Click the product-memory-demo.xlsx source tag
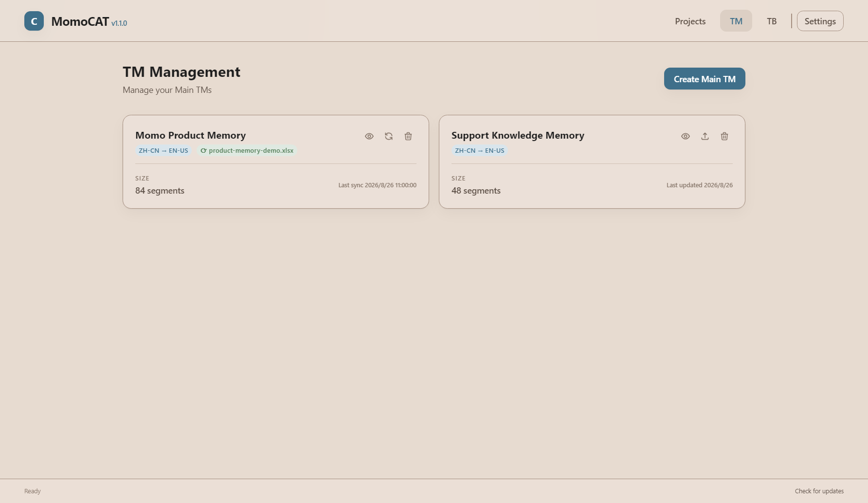Viewport: 868px width, 503px height. tap(247, 150)
